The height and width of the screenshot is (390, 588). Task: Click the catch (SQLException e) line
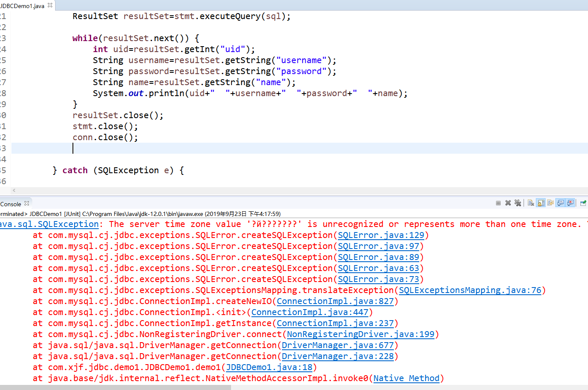118,170
